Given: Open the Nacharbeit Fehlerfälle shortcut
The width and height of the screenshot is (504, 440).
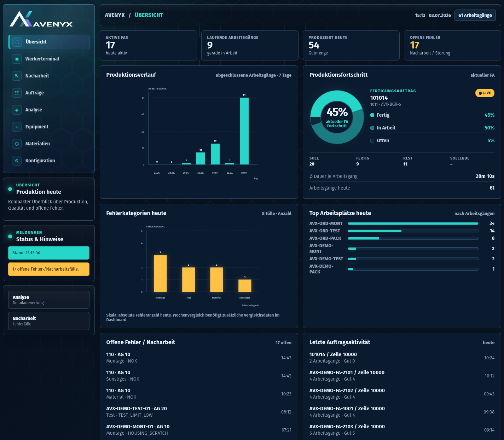Looking at the screenshot, I should click(49, 321).
